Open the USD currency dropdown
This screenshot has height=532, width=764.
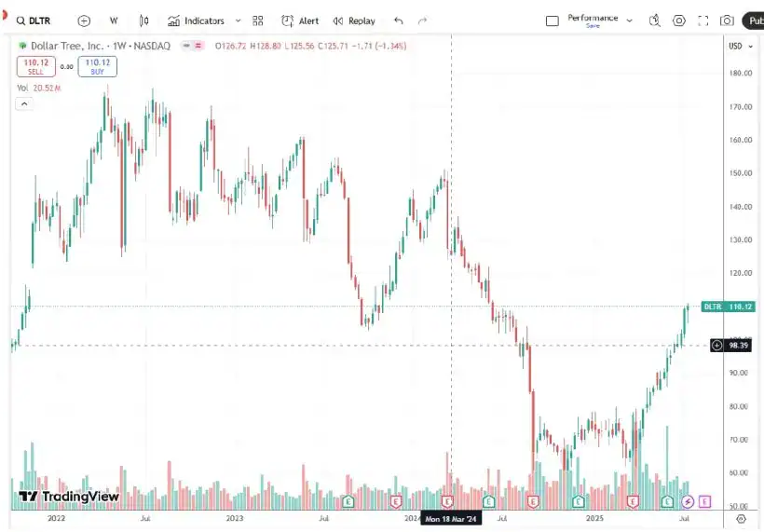point(739,46)
